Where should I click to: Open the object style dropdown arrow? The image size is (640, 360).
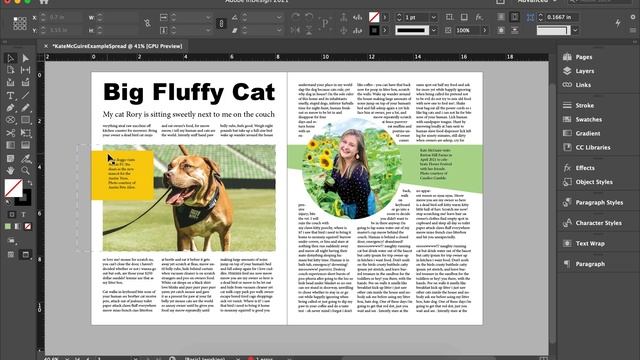575,30
